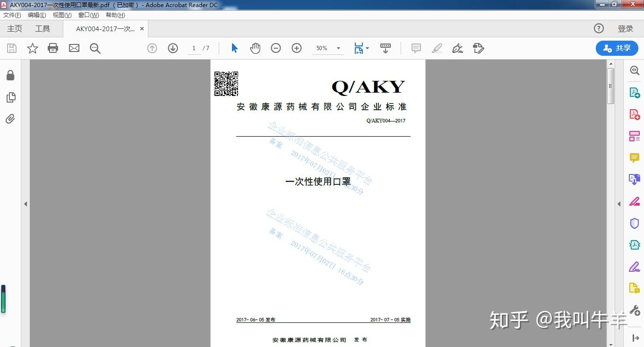
Task: Open the Export PDF tool in right pane
Action: 635,93
